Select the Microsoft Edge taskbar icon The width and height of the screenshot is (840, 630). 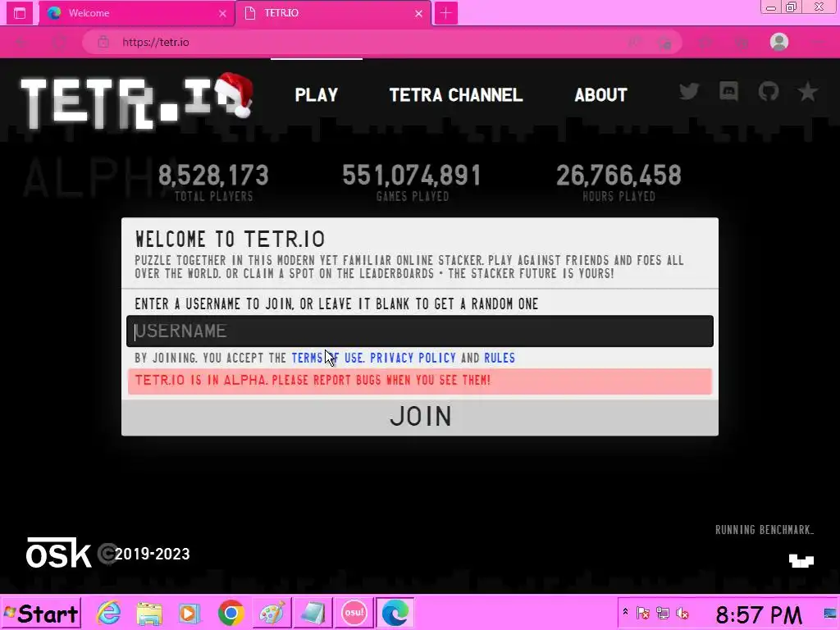(x=395, y=612)
